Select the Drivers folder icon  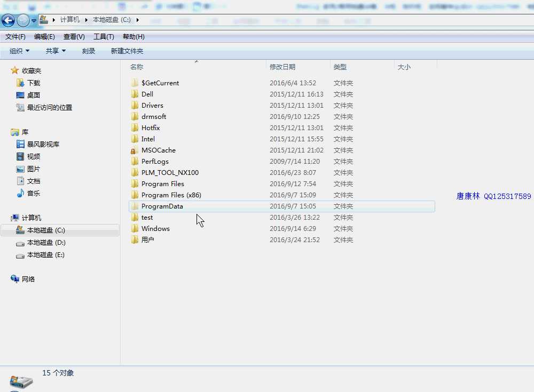pos(135,105)
